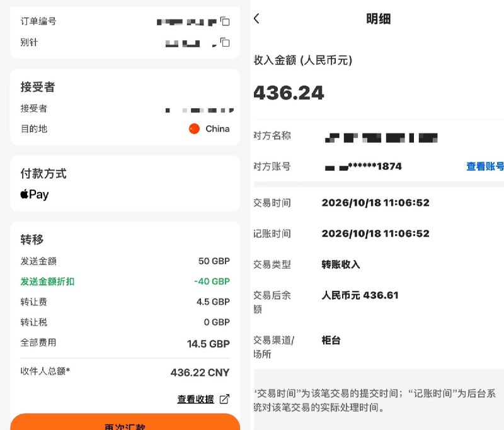This screenshot has height=430, width=504.
Task: Tap the 转账收入 transaction type value
Action: [341, 264]
